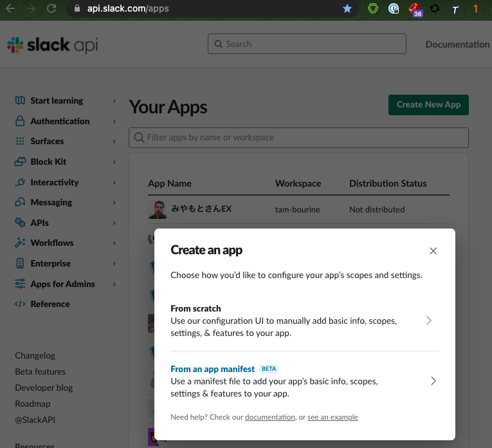492x448 pixels.
Task: Expand Start learning submenu arrow
Action: coord(114,101)
